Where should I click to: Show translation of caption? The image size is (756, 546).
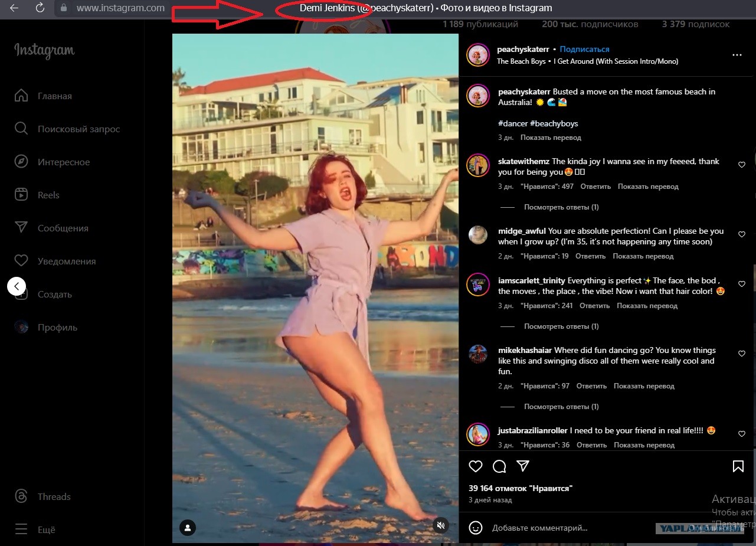click(551, 138)
